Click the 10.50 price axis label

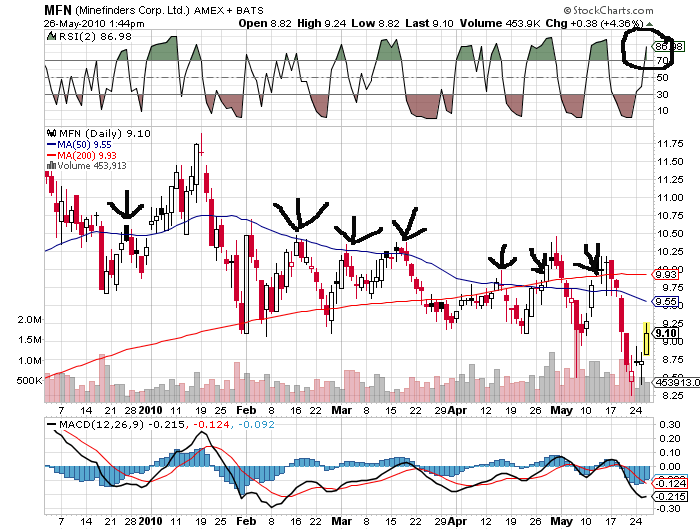(670, 234)
